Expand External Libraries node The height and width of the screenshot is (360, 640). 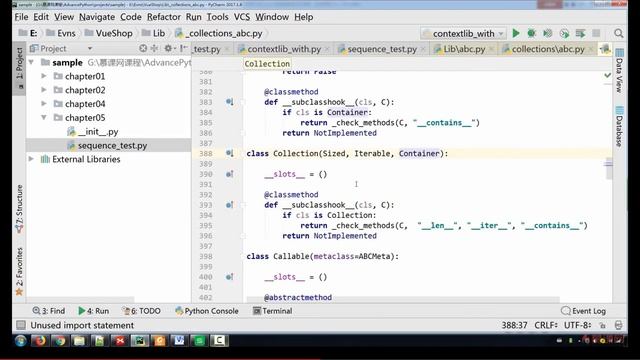pyautogui.click(x=31, y=159)
